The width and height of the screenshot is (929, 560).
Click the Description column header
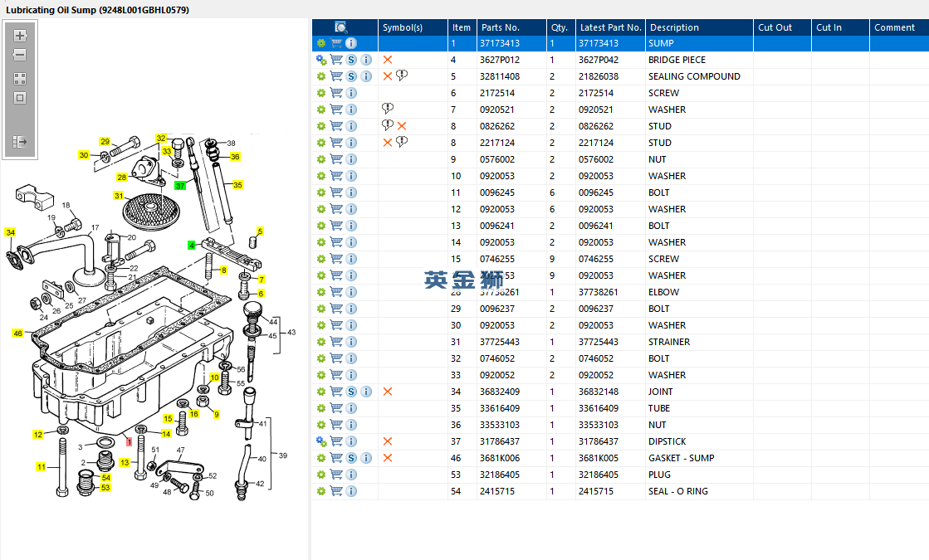point(699,27)
